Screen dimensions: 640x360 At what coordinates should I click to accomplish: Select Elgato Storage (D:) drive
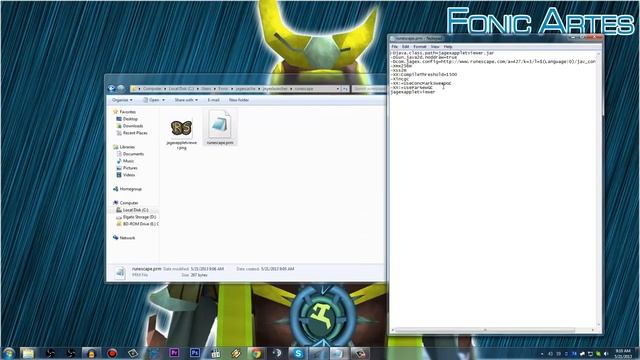click(x=139, y=217)
